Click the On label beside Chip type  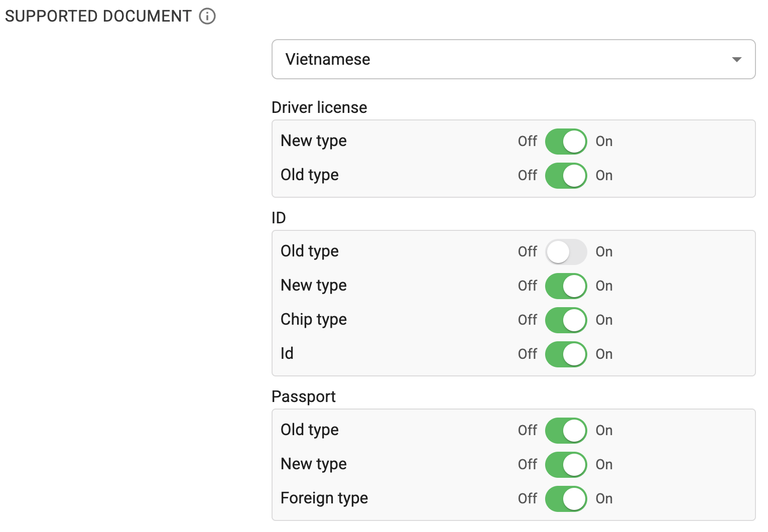(604, 320)
